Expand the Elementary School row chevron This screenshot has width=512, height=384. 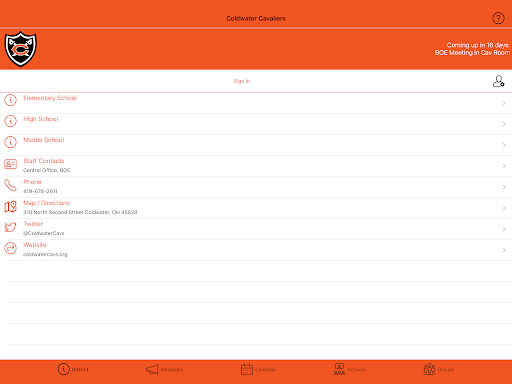click(x=504, y=103)
